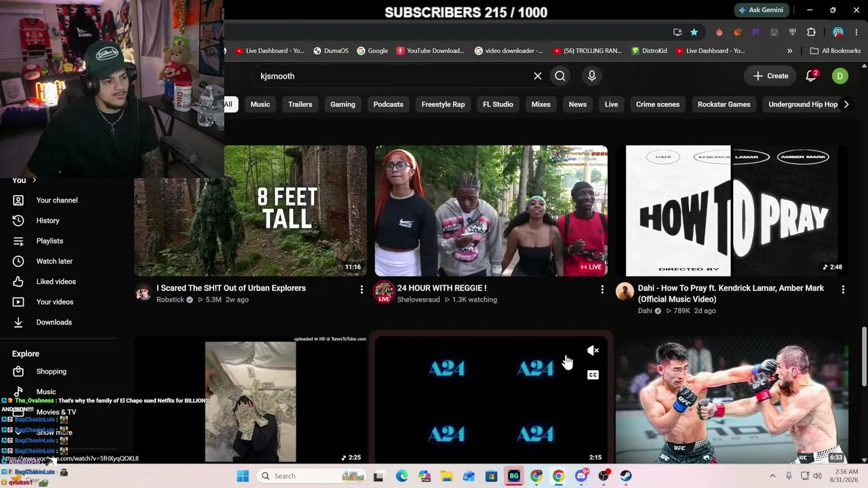Open the Shelovesraud live channel avatar
The height and width of the screenshot is (488, 868).
(384, 292)
